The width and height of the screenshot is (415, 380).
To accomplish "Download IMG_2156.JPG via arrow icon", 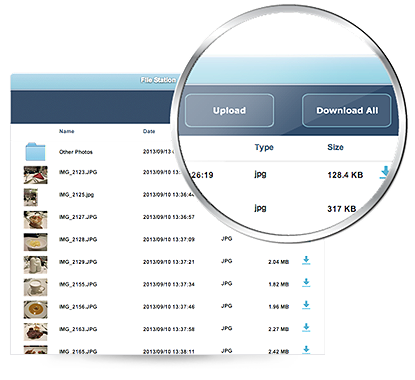I will [x=306, y=305].
